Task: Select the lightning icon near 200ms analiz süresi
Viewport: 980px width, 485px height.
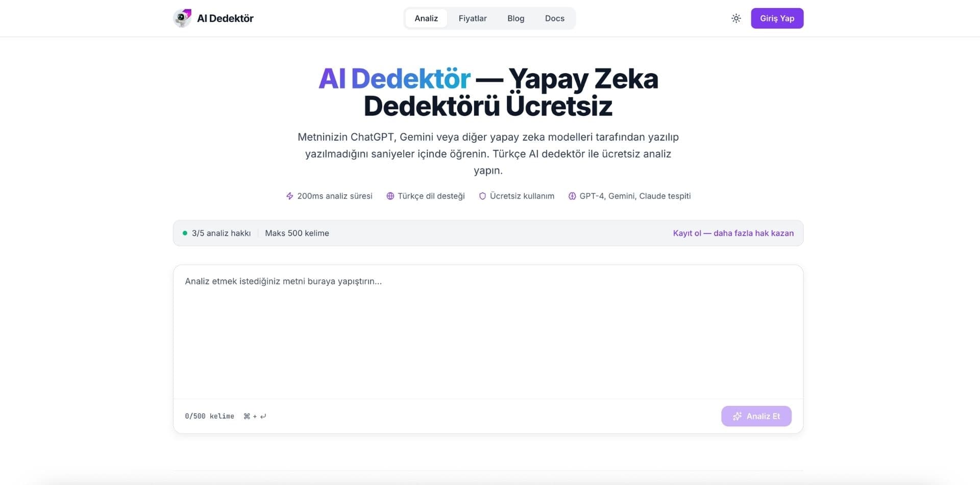Action: point(289,196)
